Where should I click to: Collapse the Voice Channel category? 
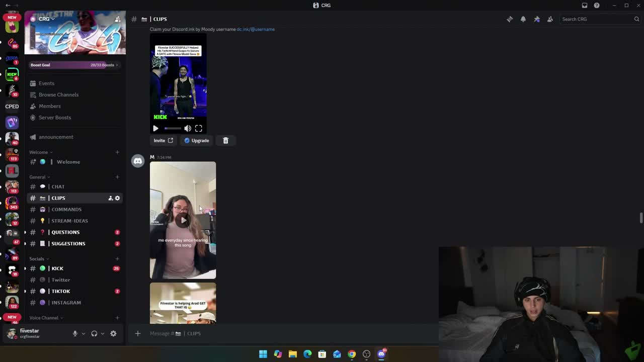pos(46,318)
